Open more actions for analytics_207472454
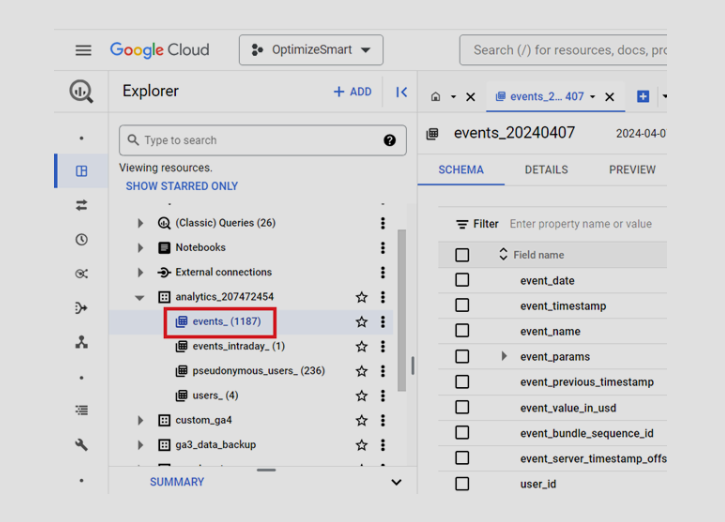The width and height of the screenshot is (725, 522). 383,297
